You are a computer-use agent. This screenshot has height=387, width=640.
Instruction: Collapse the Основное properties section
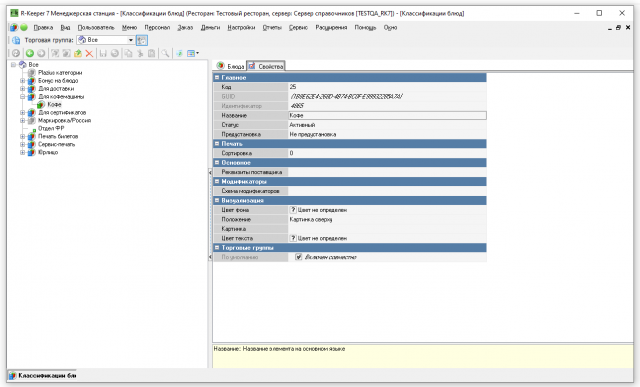click(217, 162)
